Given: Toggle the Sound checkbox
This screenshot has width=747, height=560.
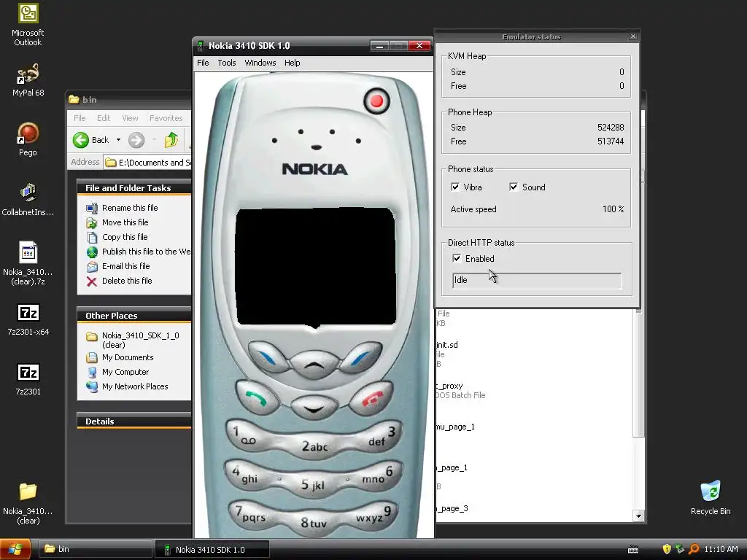Looking at the screenshot, I should pyautogui.click(x=514, y=187).
